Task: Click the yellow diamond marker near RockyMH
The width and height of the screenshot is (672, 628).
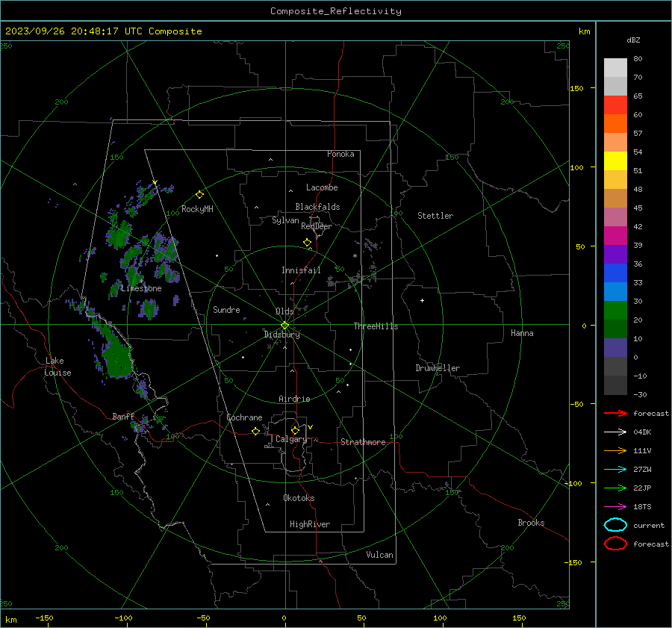Action: (199, 195)
